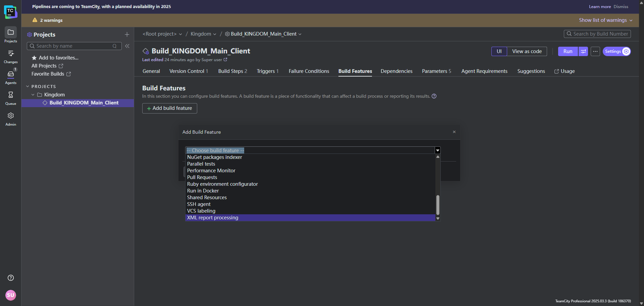
Task: Click the build configuration icon beside page title
Action: click(146, 51)
